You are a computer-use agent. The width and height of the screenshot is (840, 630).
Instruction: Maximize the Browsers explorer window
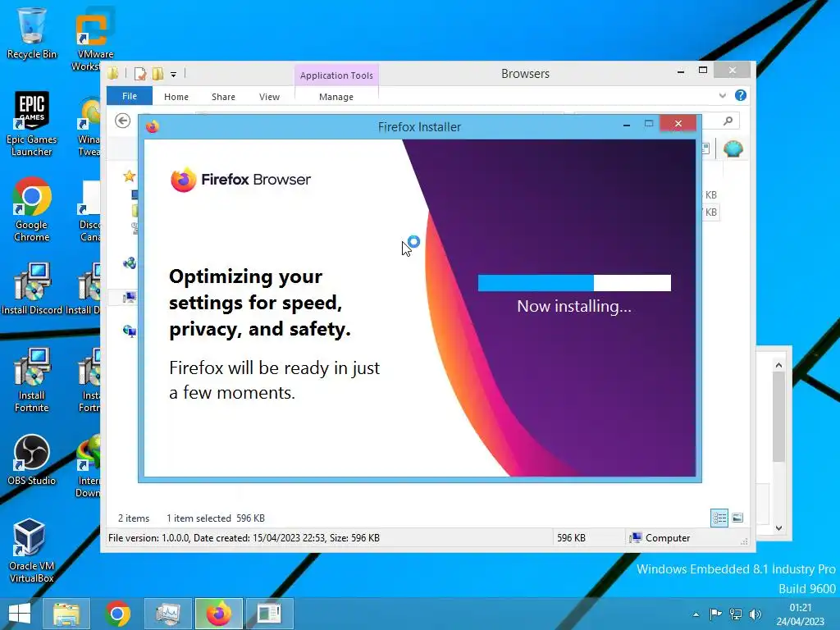click(703, 71)
